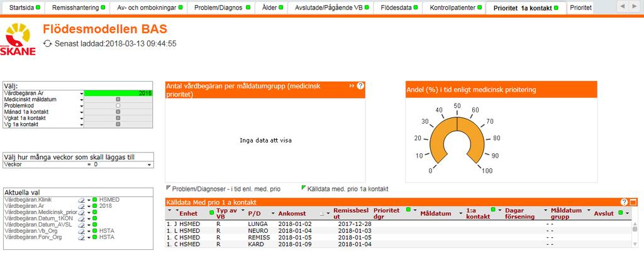Show Källdata med. prio 1a kontakt
The height and width of the screenshot is (253, 644).
[x=348, y=189]
